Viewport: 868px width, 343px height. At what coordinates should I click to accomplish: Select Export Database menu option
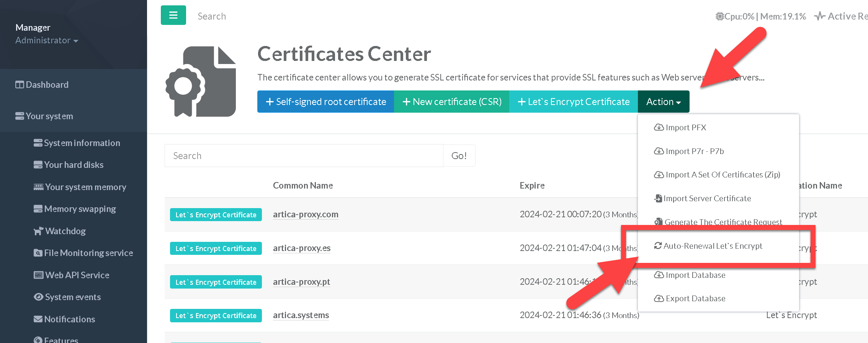point(695,299)
